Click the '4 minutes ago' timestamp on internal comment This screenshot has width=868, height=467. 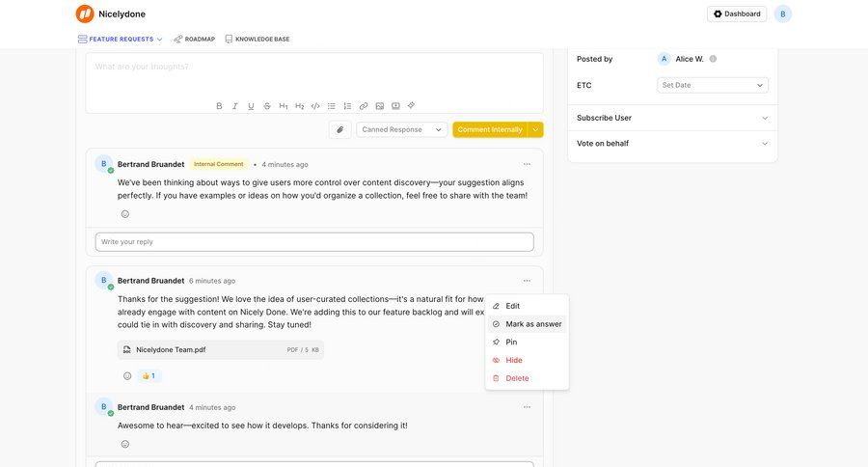(285, 165)
